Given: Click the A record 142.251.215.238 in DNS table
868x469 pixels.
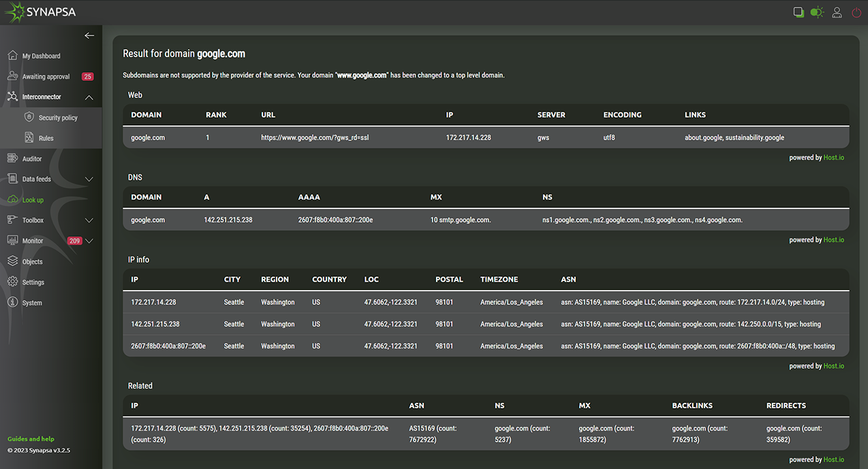Looking at the screenshot, I should pyautogui.click(x=228, y=220).
